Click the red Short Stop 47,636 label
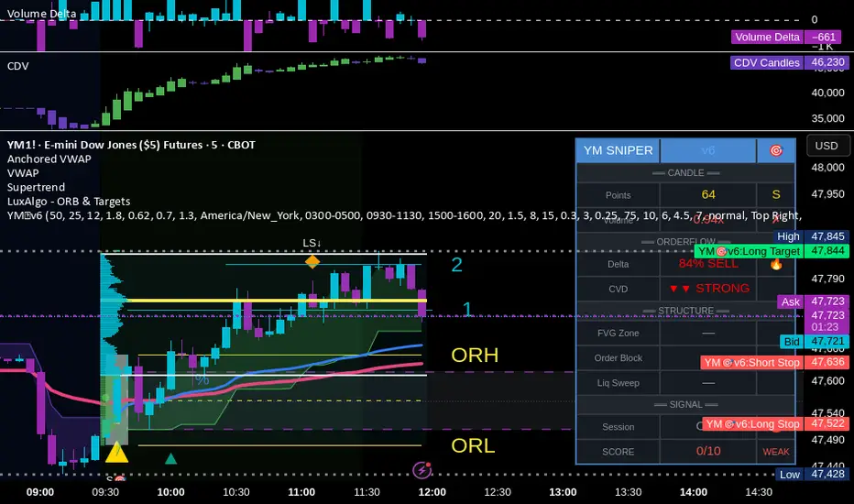854x504 pixels. click(x=773, y=362)
